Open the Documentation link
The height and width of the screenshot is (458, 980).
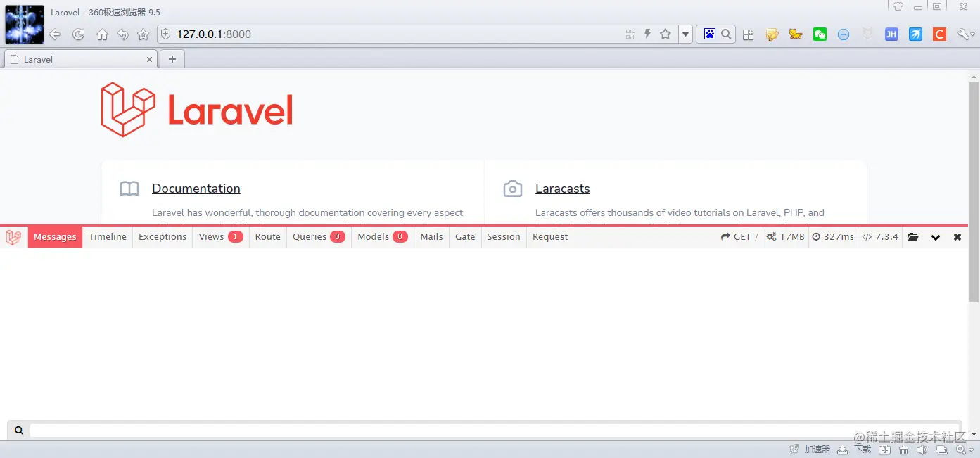(196, 189)
